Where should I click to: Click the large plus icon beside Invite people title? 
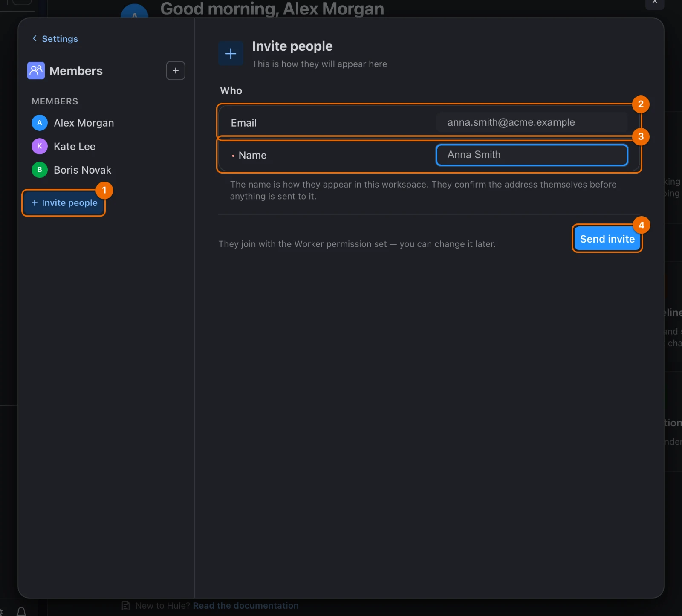(x=231, y=53)
